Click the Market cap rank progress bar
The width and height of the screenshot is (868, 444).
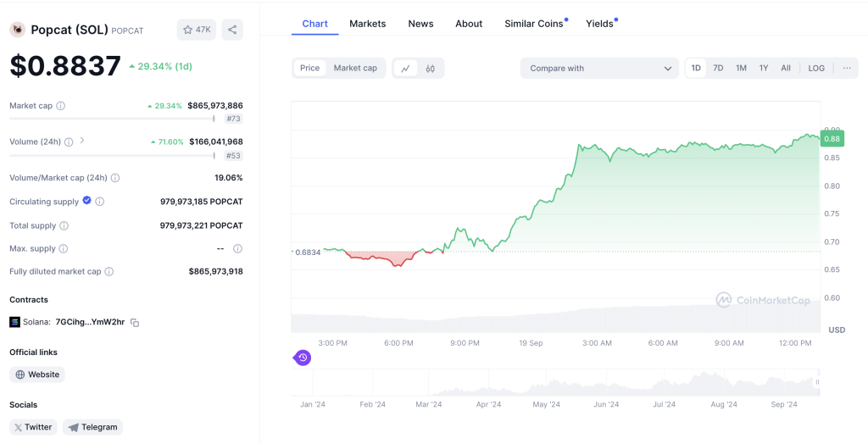tap(112, 119)
